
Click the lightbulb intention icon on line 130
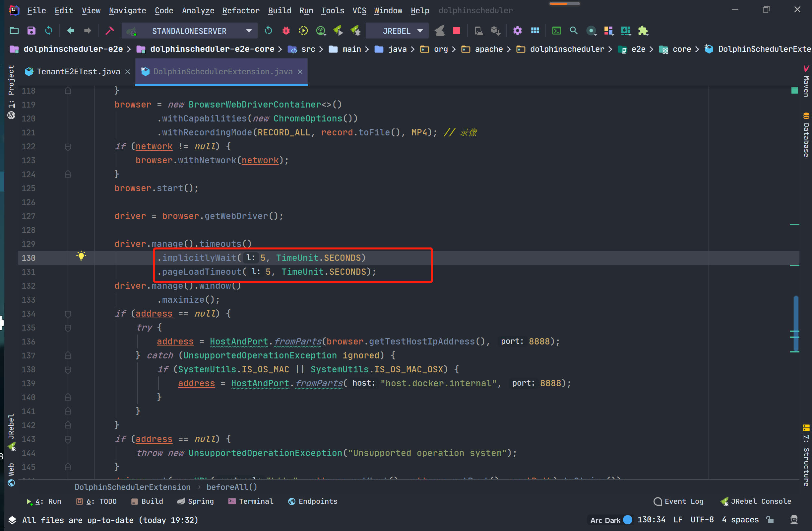pyautogui.click(x=81, y=256)
